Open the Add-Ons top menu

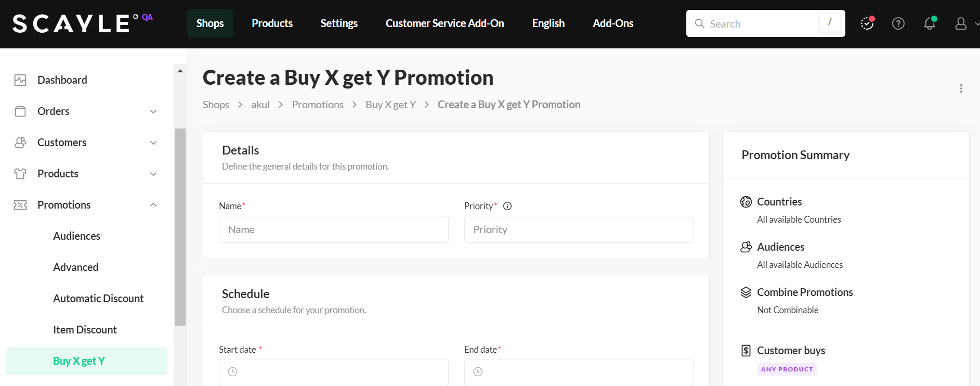pos(613,23)
